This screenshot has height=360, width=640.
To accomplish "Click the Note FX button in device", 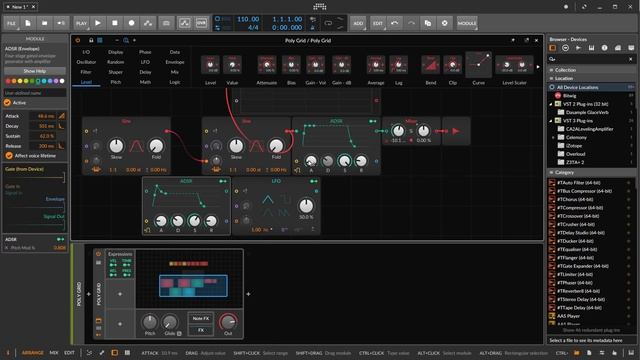I will (x=200, y=318).
